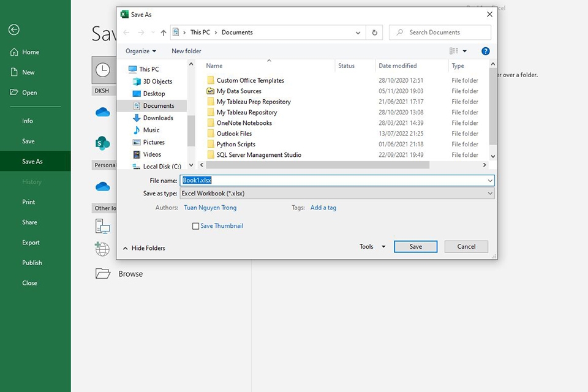Viewport: 588px width, 392px height.
Task: Open the Browse folder icon
Action: tap(103, 274)
